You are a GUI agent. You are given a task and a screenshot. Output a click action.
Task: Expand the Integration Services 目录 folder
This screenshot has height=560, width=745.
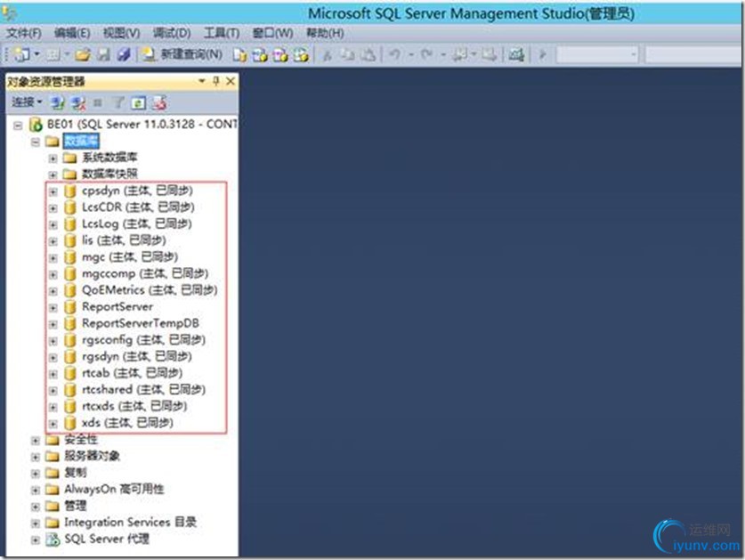click(x=36, y=523)
